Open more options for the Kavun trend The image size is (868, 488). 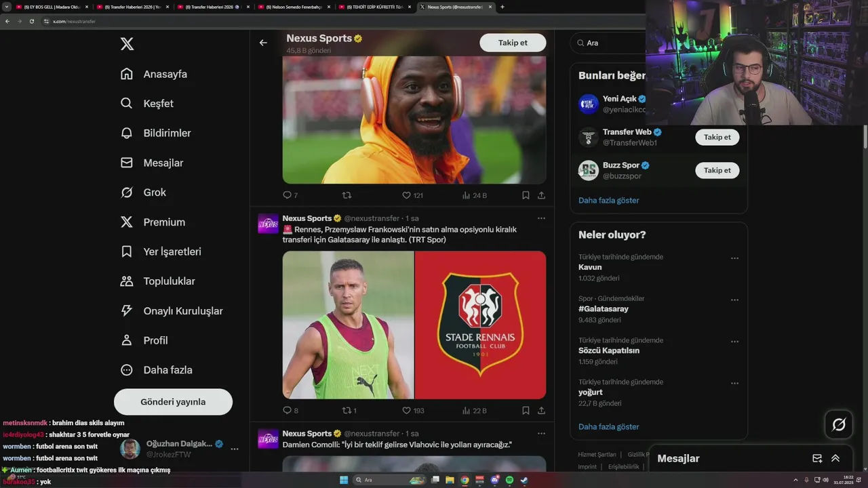point(734,258)
